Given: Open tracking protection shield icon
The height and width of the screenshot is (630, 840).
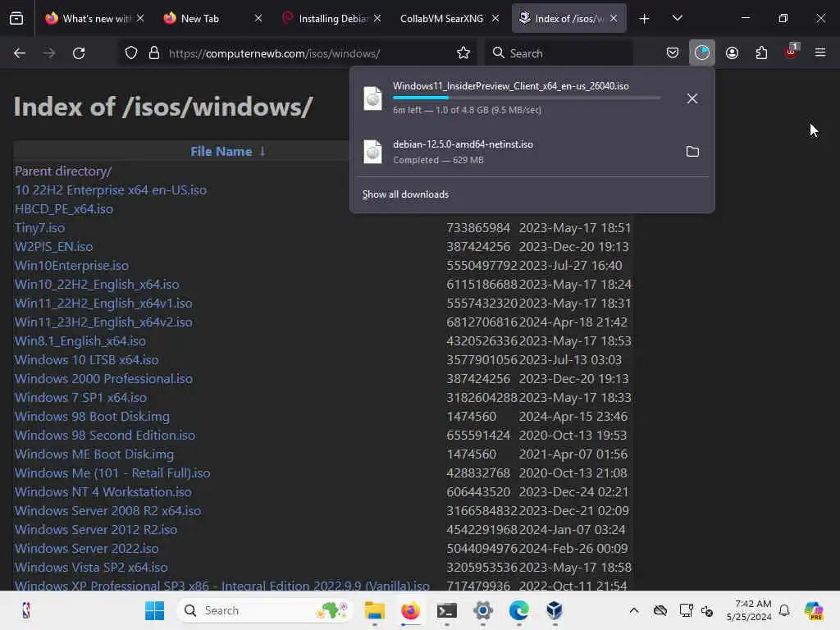Looking at the screenshot, I should 131,53.
